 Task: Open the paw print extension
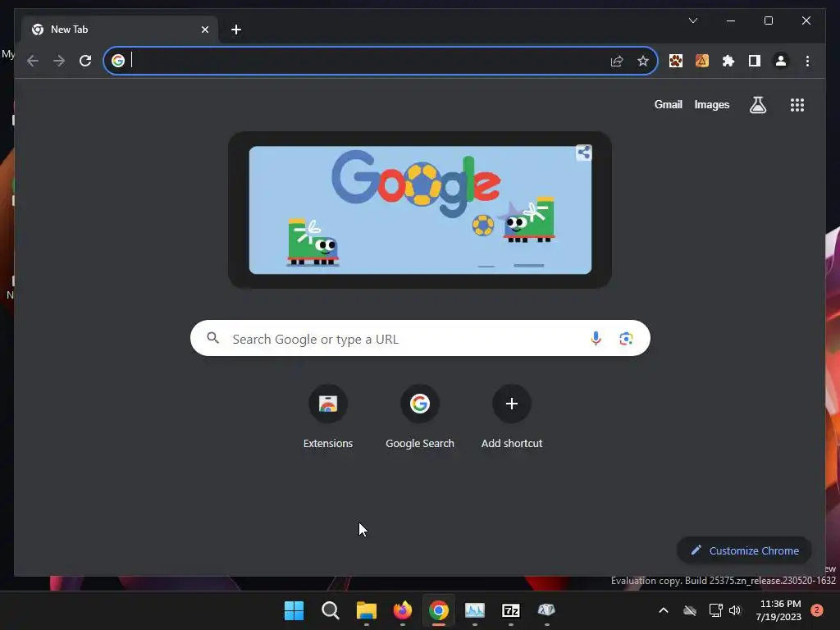tap(676, 61)
